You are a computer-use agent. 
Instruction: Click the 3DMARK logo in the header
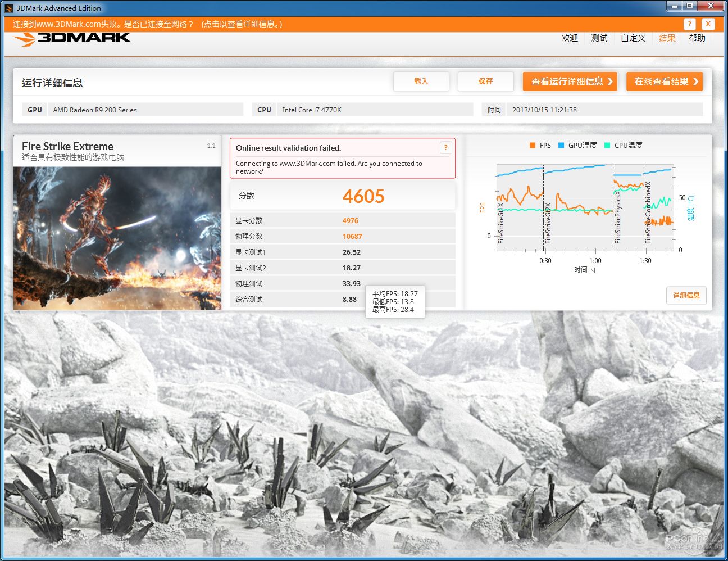pyautogui.click(x=70, y=37)
